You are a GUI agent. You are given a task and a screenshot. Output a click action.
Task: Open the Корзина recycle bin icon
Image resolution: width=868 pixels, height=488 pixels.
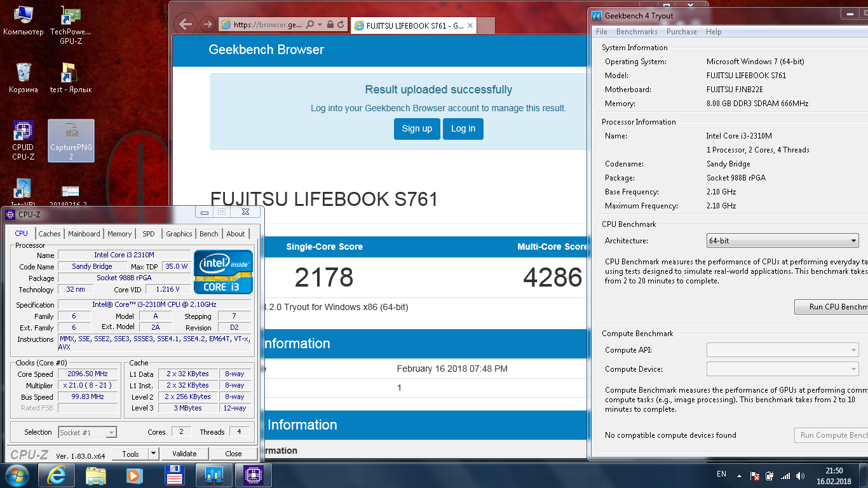point(24,78)
